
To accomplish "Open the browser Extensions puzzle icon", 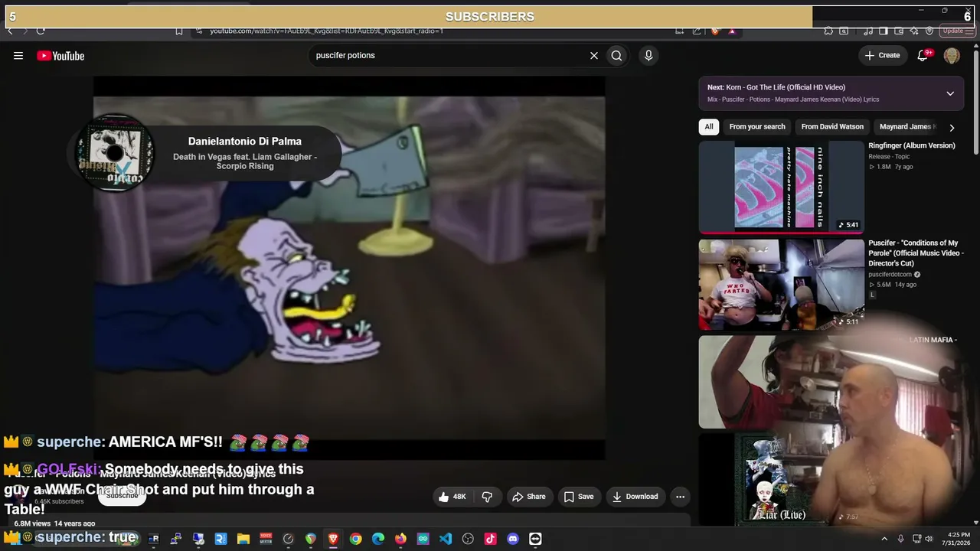I will pyautogui.click(x=828, y=31).
